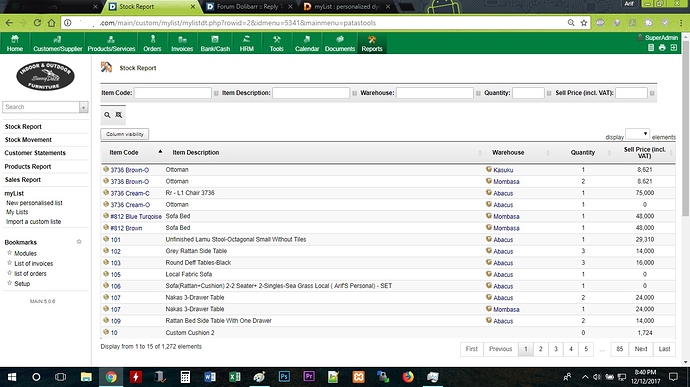This screenshot has height=387, width=690.
Task: Click the search magnifier icon below filters
Action: (x=107, y=115)
